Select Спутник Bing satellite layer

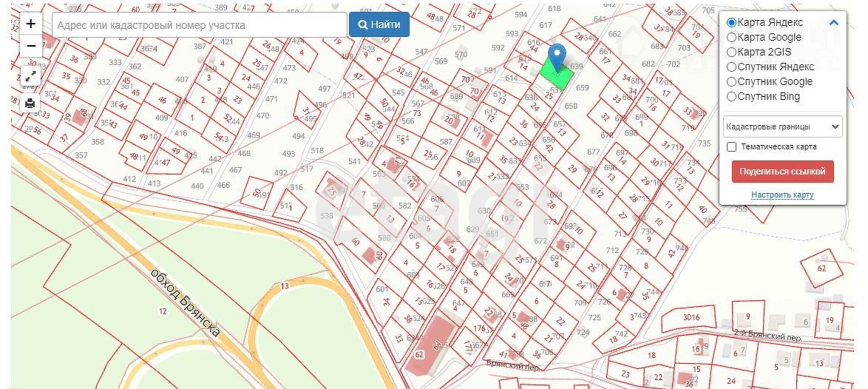click(x=732, y=96)
